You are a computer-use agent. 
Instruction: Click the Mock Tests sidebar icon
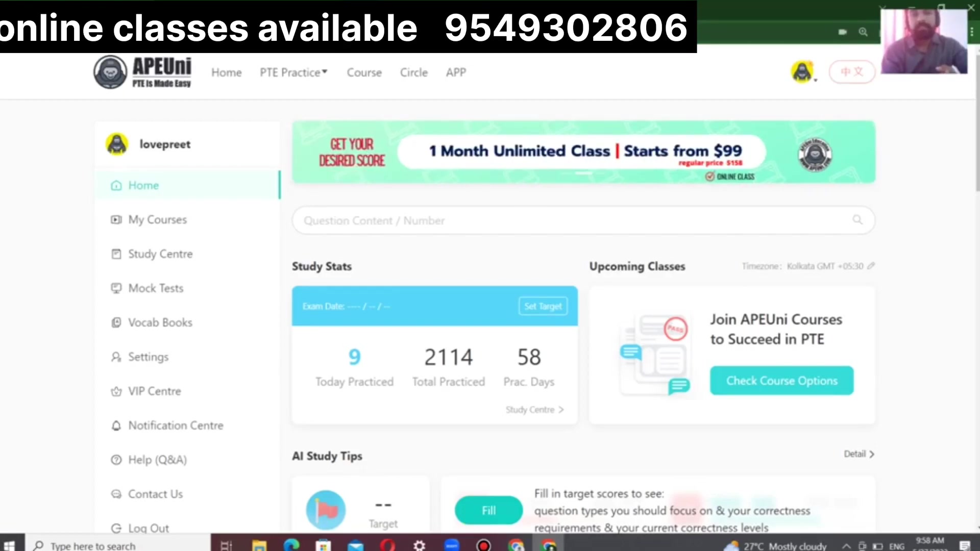116,288
